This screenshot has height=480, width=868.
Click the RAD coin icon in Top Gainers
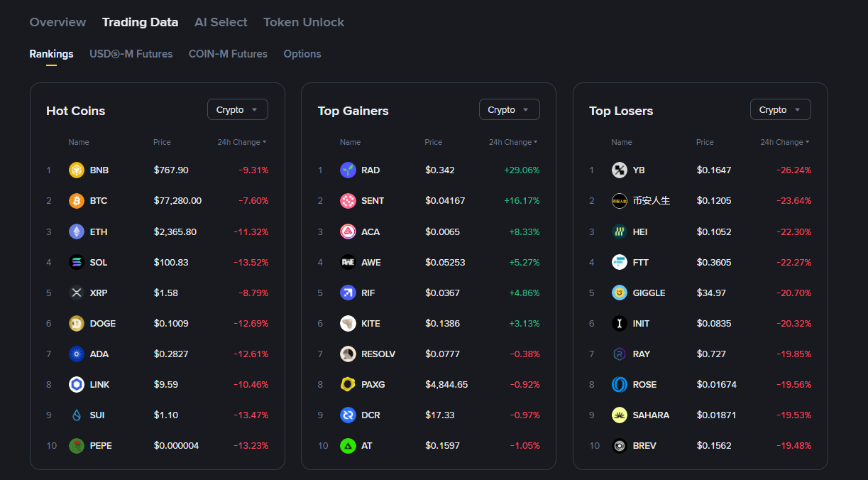[x=348, y=170]
